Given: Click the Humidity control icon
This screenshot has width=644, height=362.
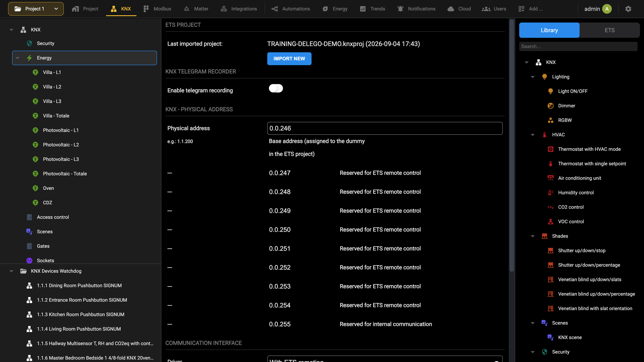Looking at the screenshot, I should pos(550,193).
